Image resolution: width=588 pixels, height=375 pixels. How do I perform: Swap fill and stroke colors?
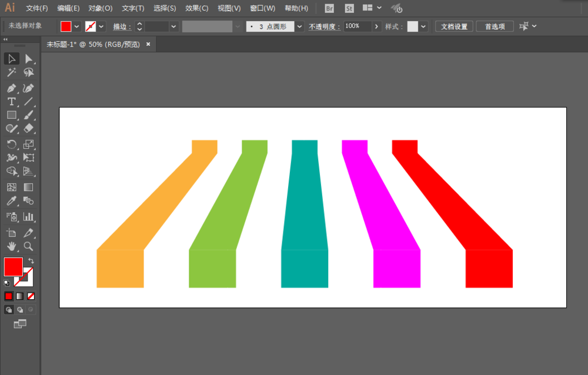tap(31, 260)
